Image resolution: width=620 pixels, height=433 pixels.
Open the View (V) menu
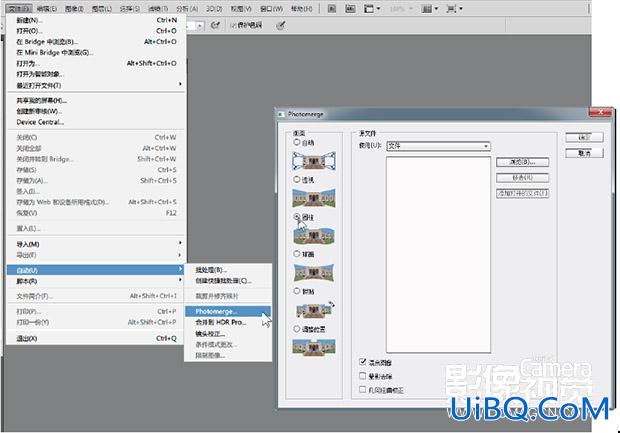click(241, 9)
